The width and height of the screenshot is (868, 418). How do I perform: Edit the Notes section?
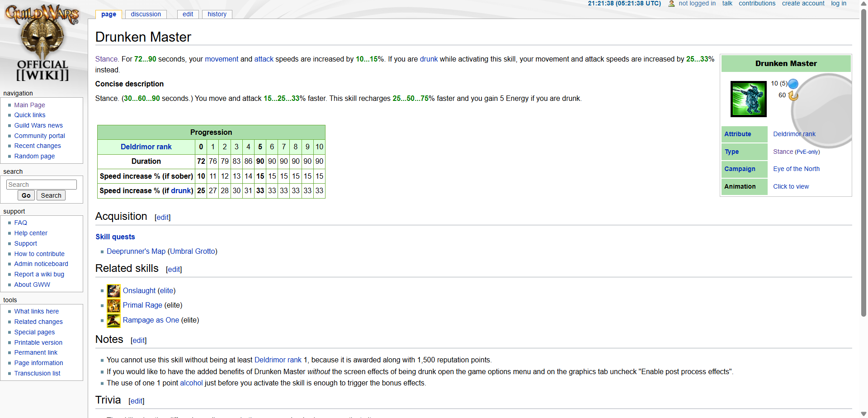138,340
